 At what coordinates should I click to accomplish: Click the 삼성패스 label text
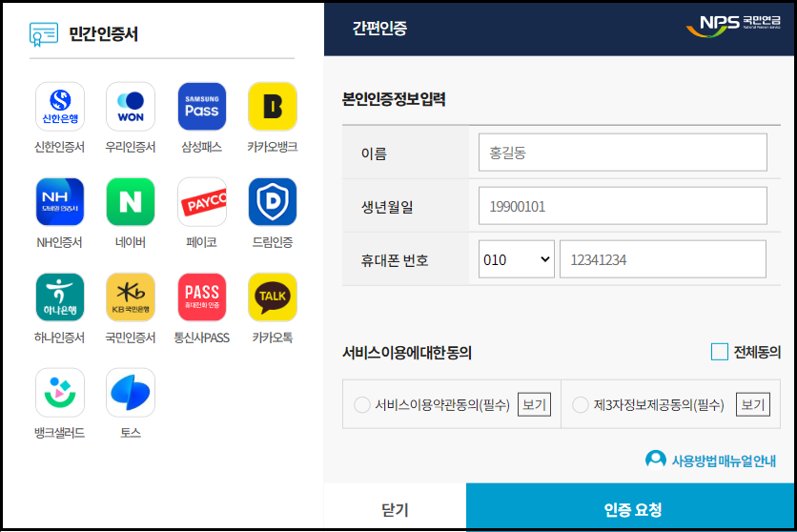point(202,147)
